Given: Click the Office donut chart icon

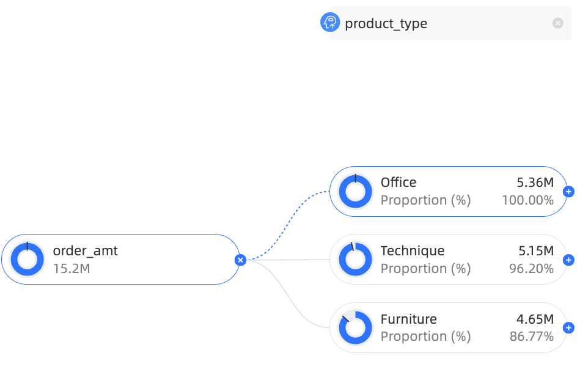Looking at the screenshot, I should click(355, 191).
